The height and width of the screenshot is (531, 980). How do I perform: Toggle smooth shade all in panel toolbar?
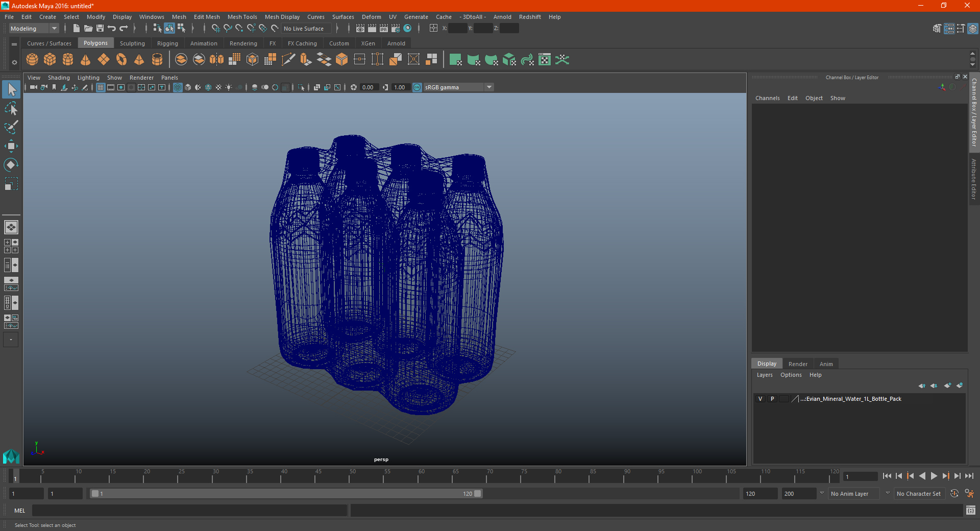[x=188, y=87]
